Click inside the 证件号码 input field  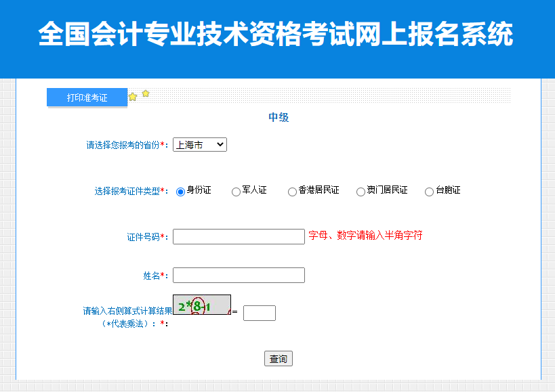[239, 236]
